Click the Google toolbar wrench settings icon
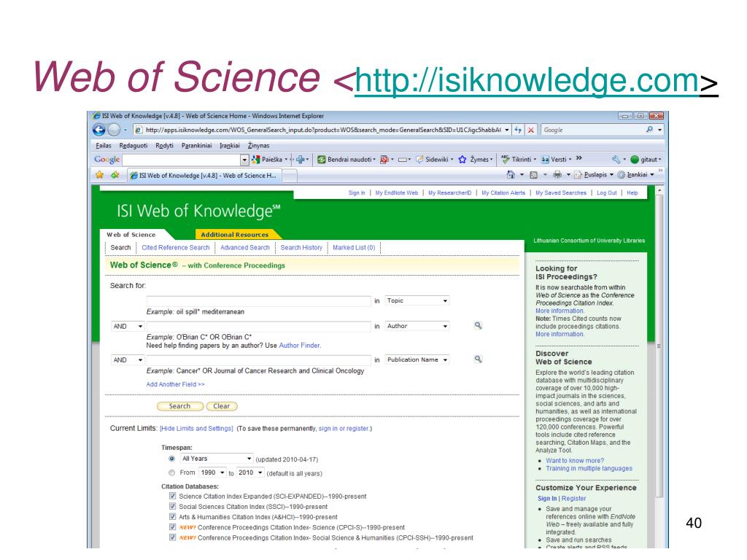Image resolution: width=747 pixels, height=560 pixels. 616,160
